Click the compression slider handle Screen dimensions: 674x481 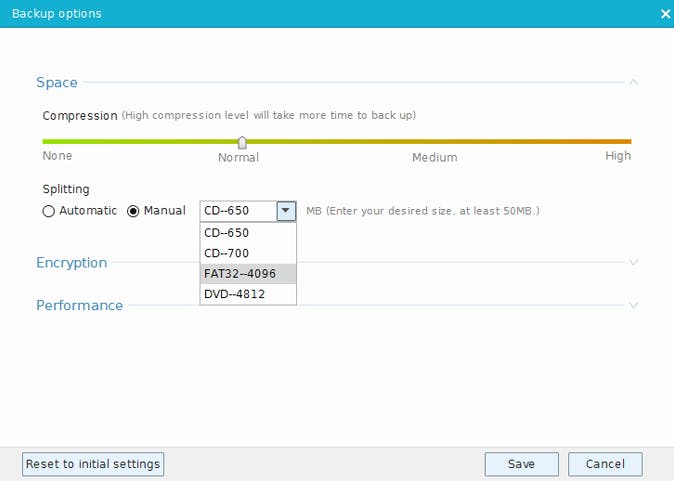pos(242,142)
